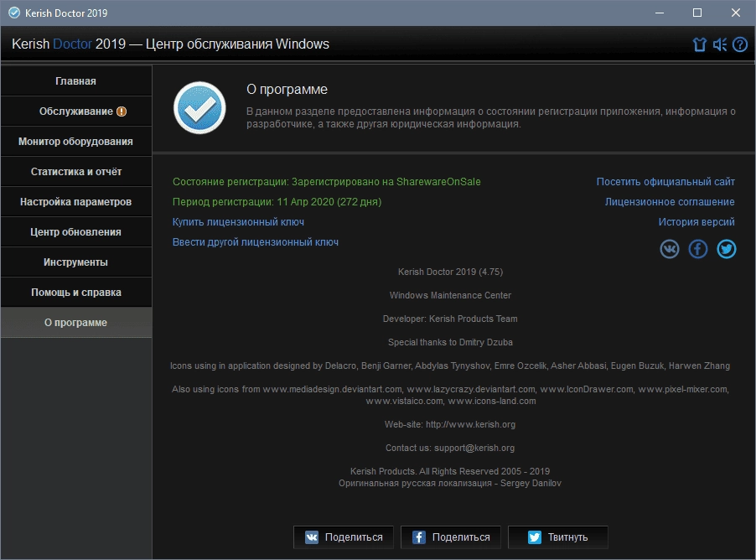Open the Twitter round social icon

[726, 249]
